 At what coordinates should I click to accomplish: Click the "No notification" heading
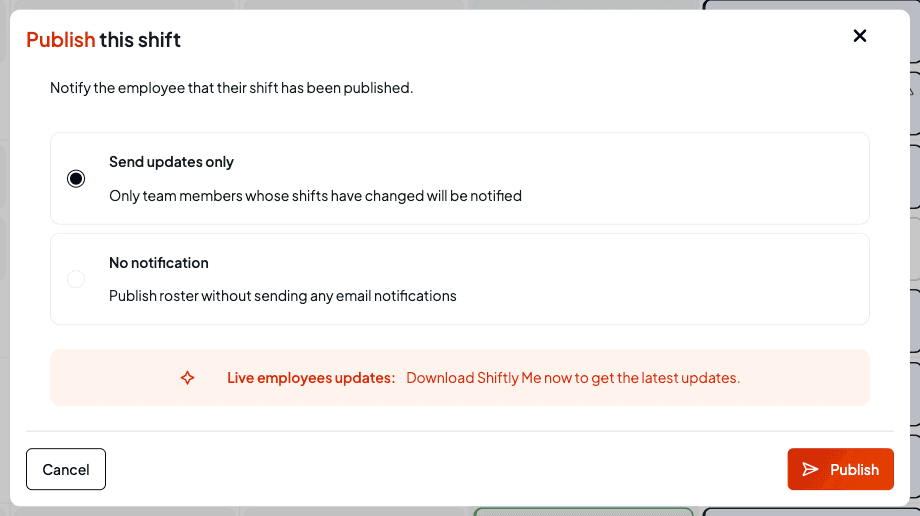click(x=159, y=262)
